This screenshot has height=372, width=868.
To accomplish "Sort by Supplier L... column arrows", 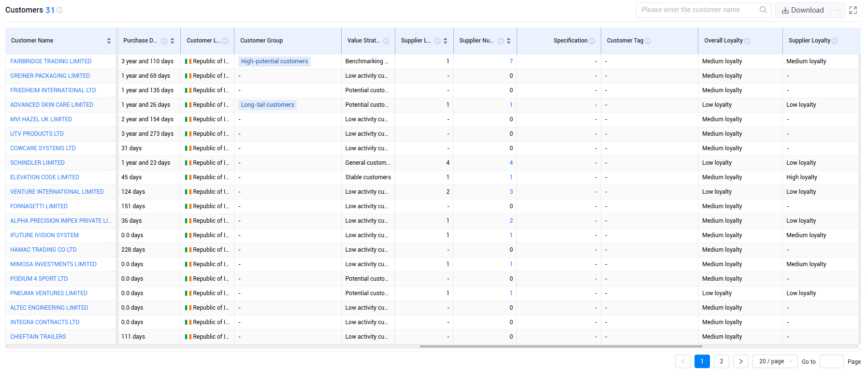I will pyautogui.click(x=445, y=41).
